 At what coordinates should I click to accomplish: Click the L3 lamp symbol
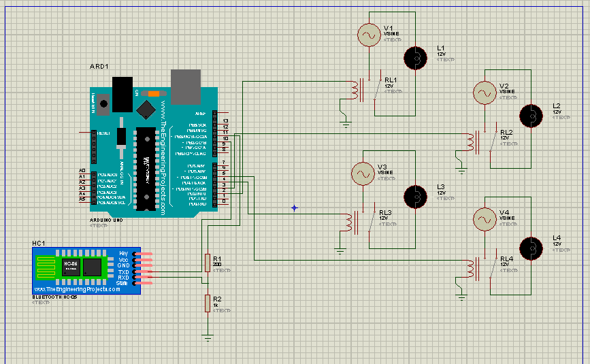415,197
